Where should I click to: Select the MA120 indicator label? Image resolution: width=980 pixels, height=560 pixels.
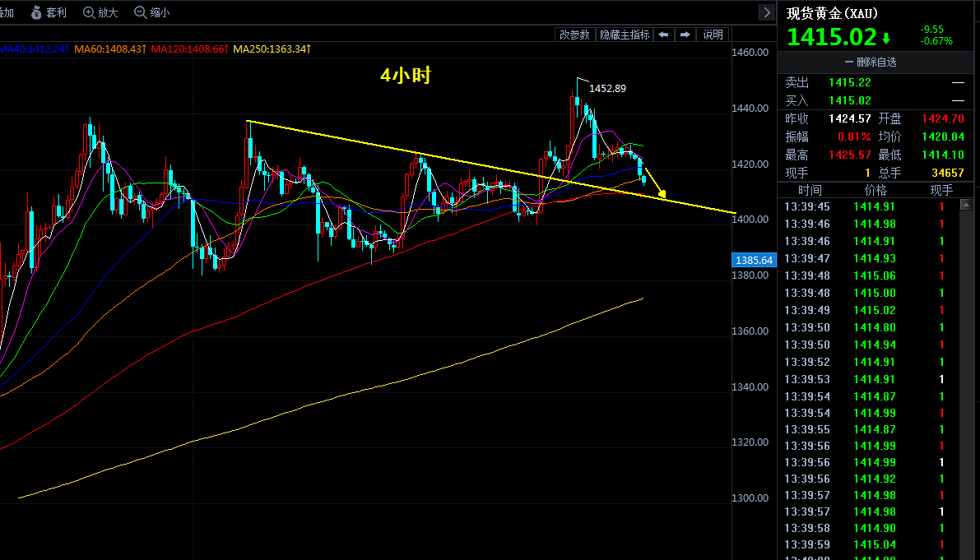pyautogui.click(x=190, y=49)
